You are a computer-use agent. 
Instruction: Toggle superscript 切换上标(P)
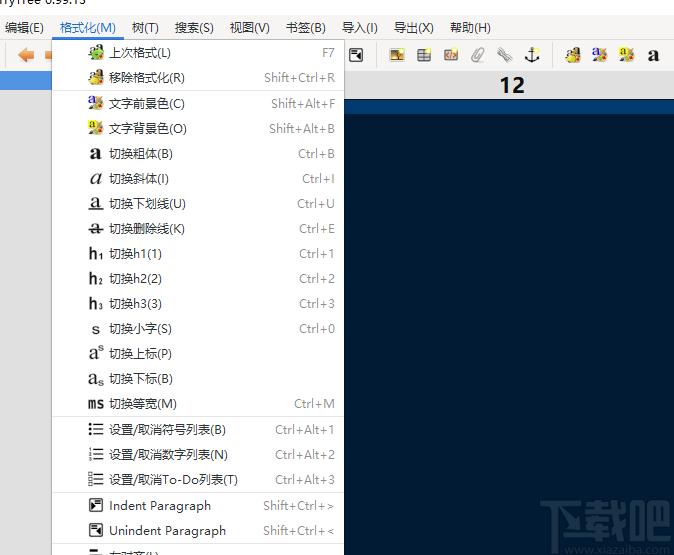198,353
